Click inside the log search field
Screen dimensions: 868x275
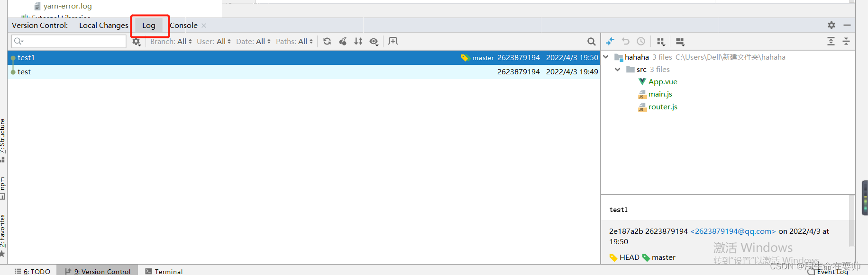pos(69,42)
